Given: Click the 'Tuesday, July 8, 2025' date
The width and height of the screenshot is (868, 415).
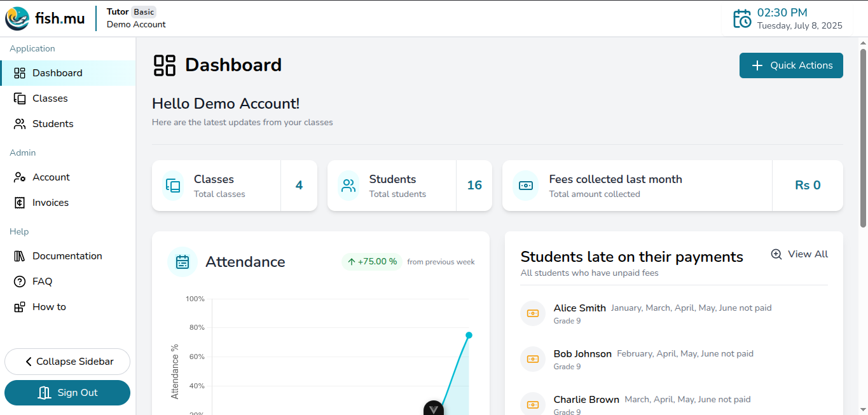Looking at the screenshot, I should click(799, 26).
